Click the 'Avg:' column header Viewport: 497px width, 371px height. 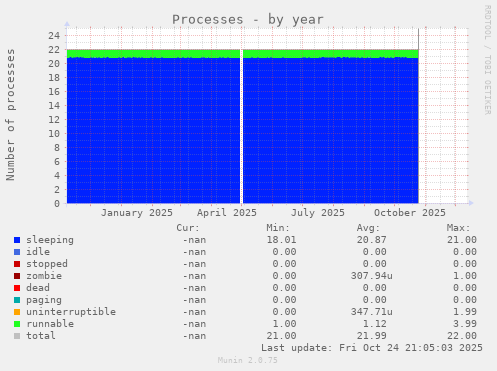tap(368, 228)
